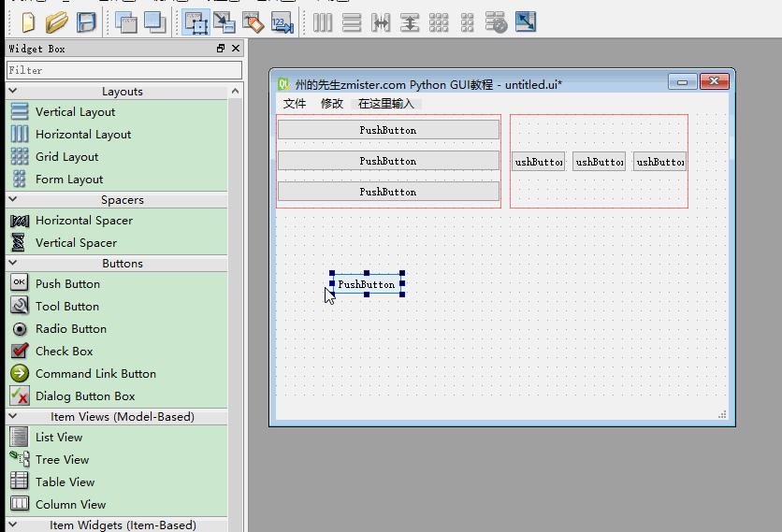Screen dimensions: 782x532
Task: Click the Adjust Size toolbar icon
Action: [526, 22]
